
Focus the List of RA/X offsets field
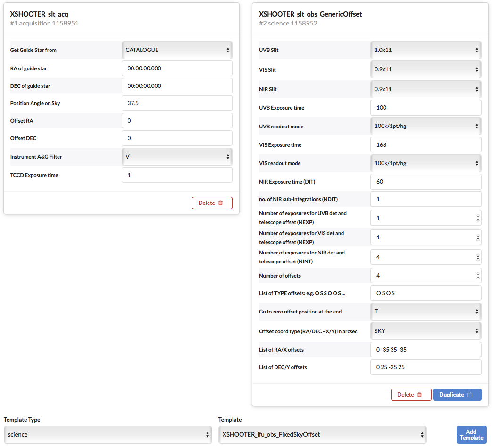(425, 350)
